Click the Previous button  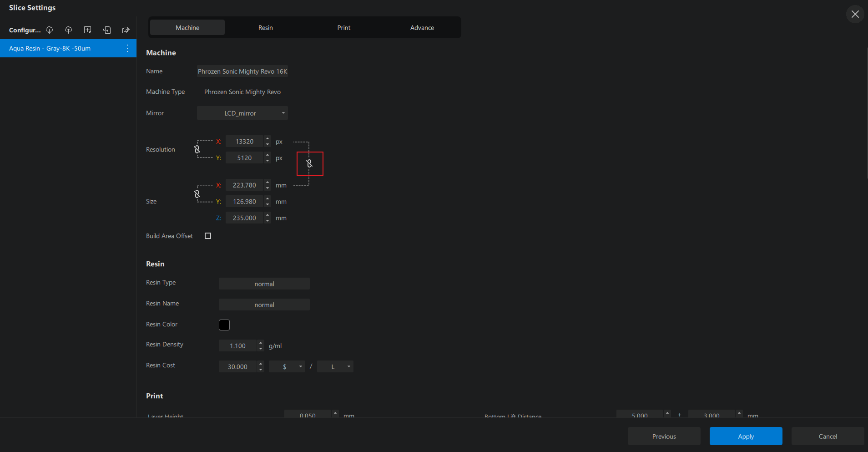point(664,436)
